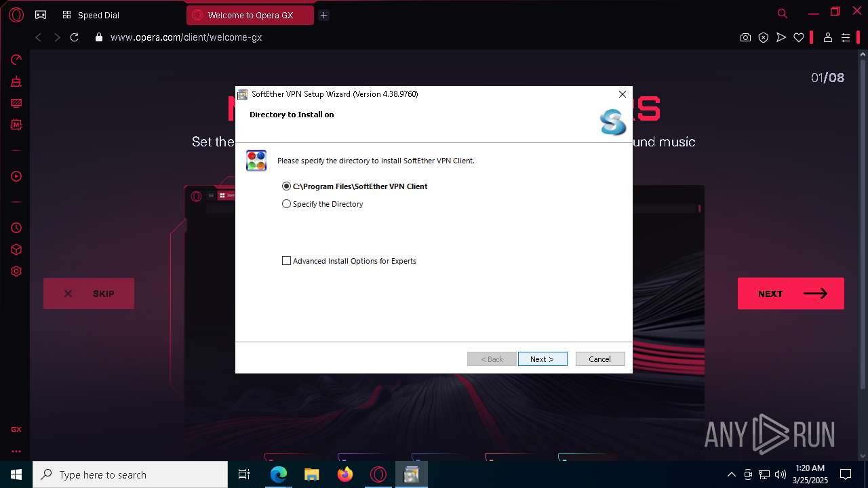Screen dimensions: 868x488
Task: Open GX Cleaner in sidebar
Action: [16, 82]
